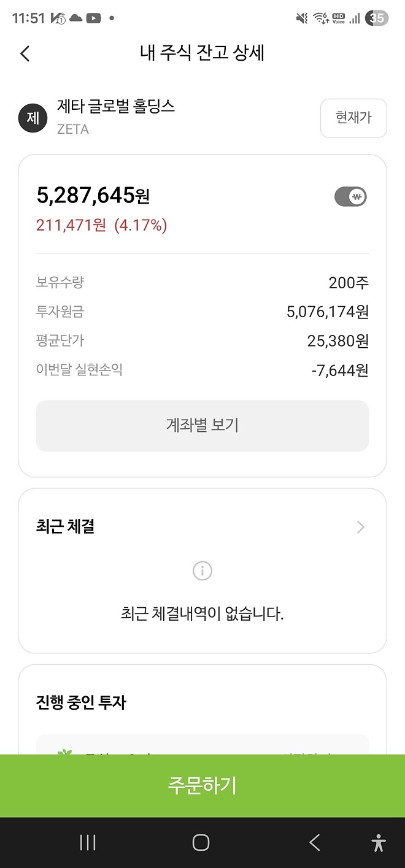Tap the ZETA ticker name
This screenshot has width=405, height=868.
[74, 130]
